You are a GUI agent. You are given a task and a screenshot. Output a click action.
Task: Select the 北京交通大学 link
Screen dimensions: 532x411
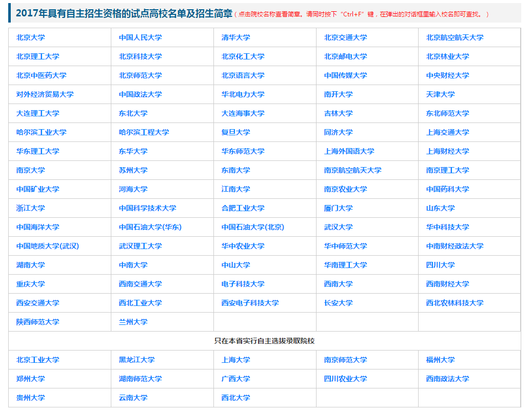(345, 37)
